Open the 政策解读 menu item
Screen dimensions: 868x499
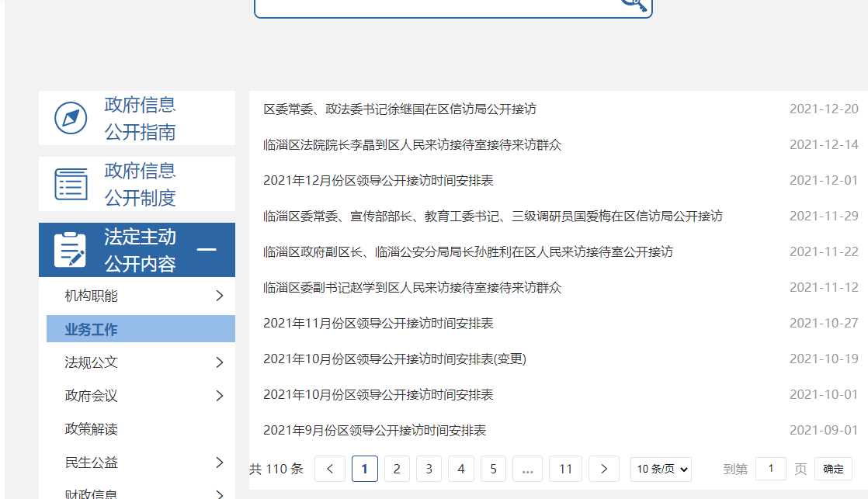(x=92, y=429)
